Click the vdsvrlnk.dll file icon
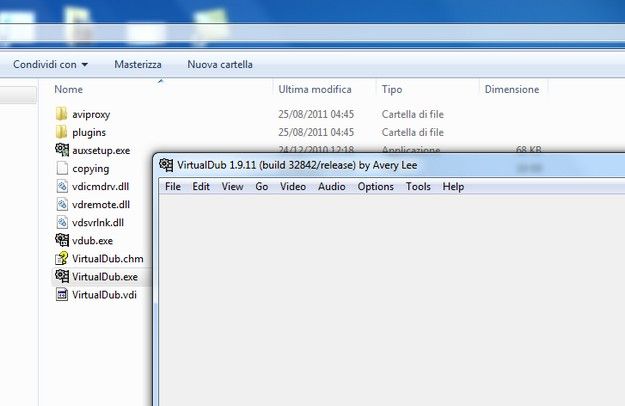The image size is (625, 406). click(x=62, y=222)
